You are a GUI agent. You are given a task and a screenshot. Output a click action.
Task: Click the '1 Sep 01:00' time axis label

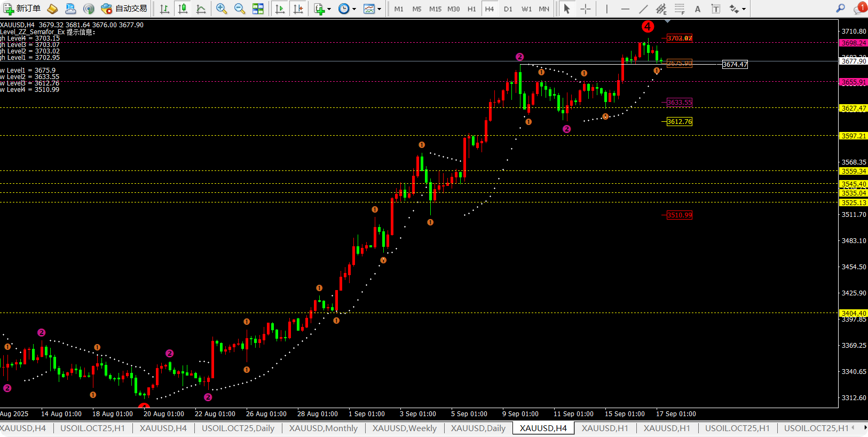367,414
